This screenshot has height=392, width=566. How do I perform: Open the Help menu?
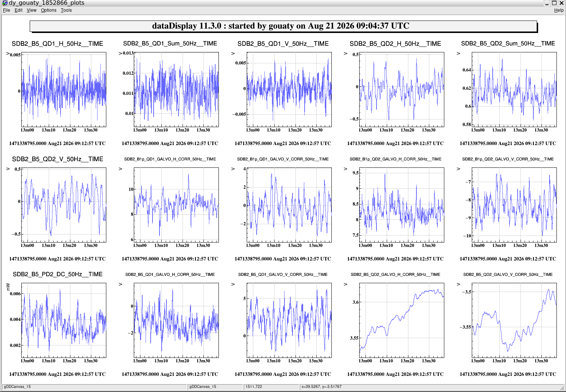pyautogui.click(x=559, y=10)
